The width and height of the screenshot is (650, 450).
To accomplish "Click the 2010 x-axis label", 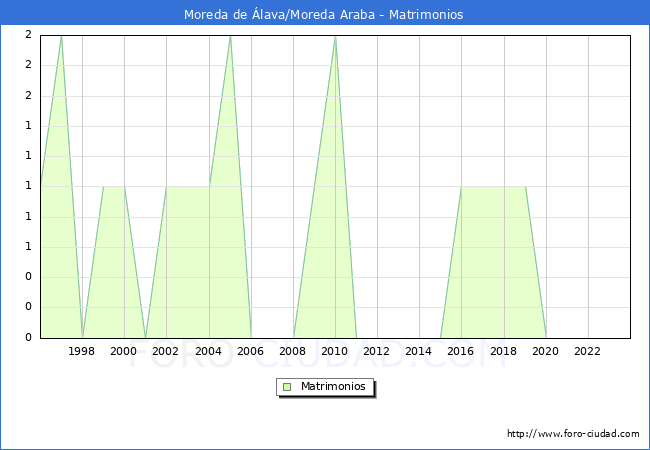I will tap(335, 351).
